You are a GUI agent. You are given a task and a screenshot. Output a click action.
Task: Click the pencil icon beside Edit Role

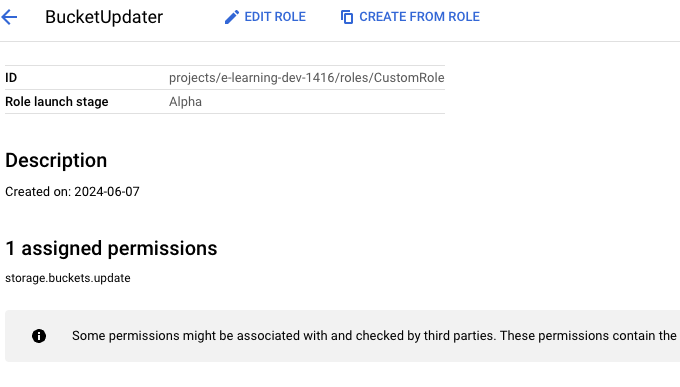(x=232, y=17)
